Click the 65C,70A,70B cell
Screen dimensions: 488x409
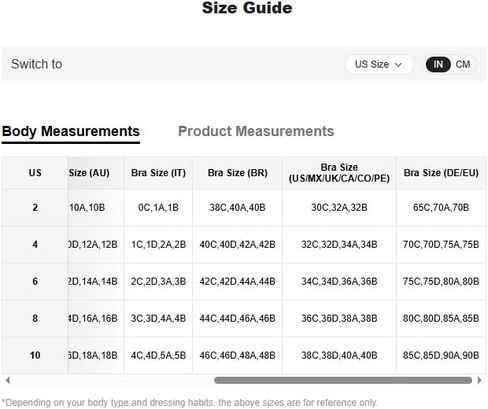click(x=441, y=208)
